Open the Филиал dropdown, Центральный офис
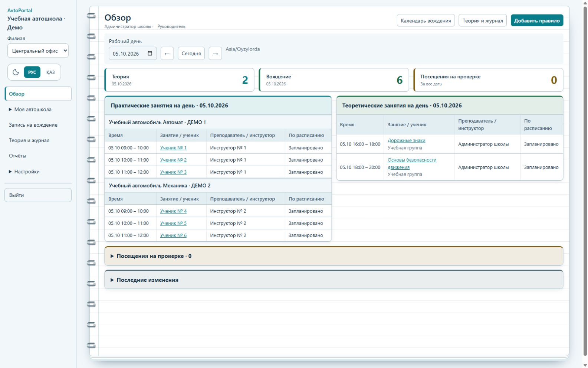588x368 pixels. click(38, 51)
